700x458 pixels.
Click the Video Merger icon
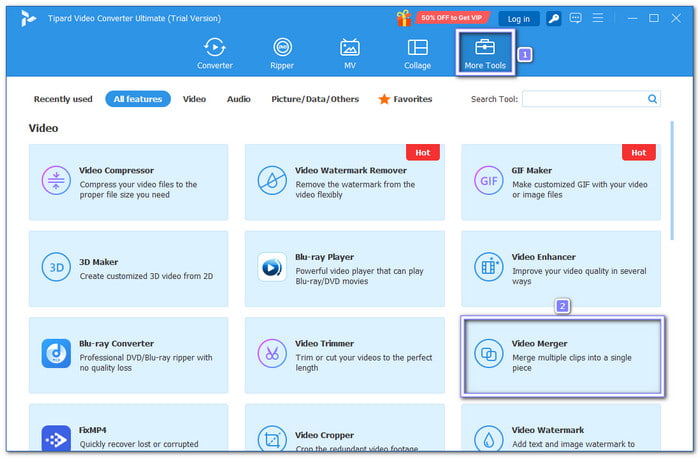[488, 354]
